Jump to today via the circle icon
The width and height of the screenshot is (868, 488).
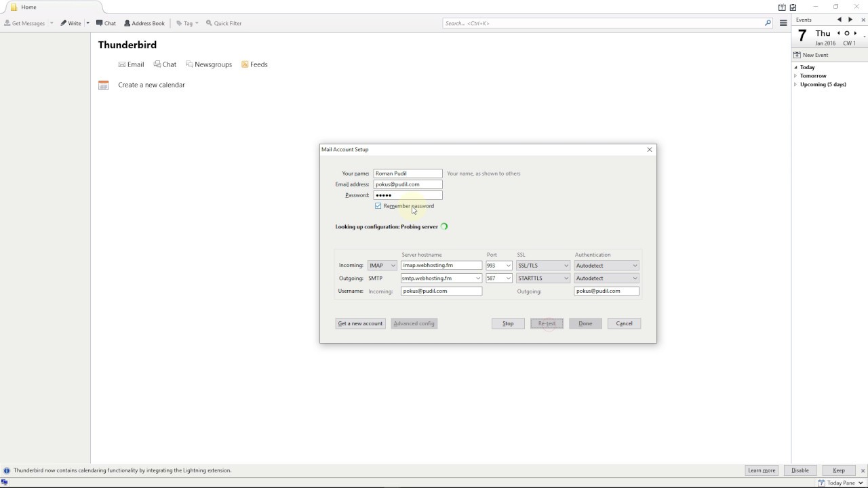pos(847,33)
